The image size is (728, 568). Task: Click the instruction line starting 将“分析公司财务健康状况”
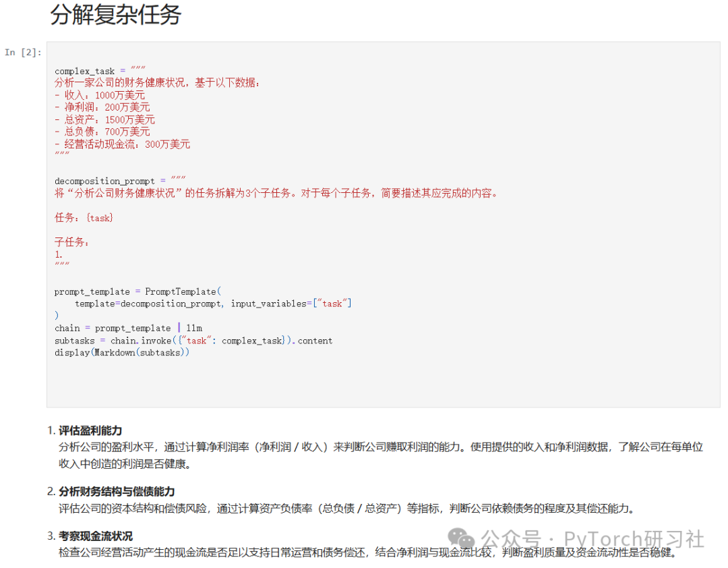coord(277,194)
